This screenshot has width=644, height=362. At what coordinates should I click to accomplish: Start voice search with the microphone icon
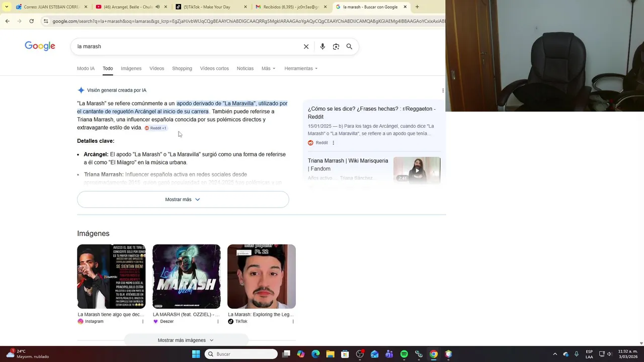click(323, 46)
